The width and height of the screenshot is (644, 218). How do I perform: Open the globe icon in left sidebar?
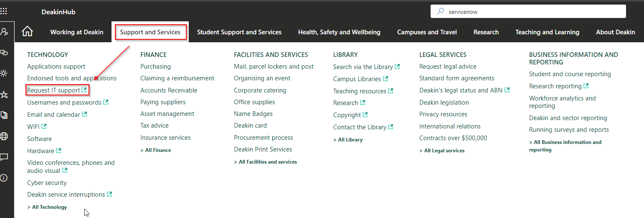tap(4, 136)
